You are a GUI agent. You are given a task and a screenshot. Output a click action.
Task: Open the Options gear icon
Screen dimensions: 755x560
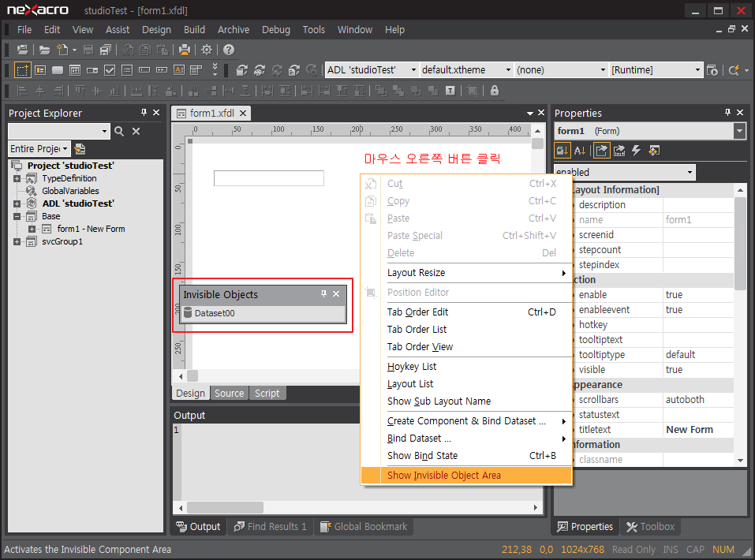pos(207,50)
